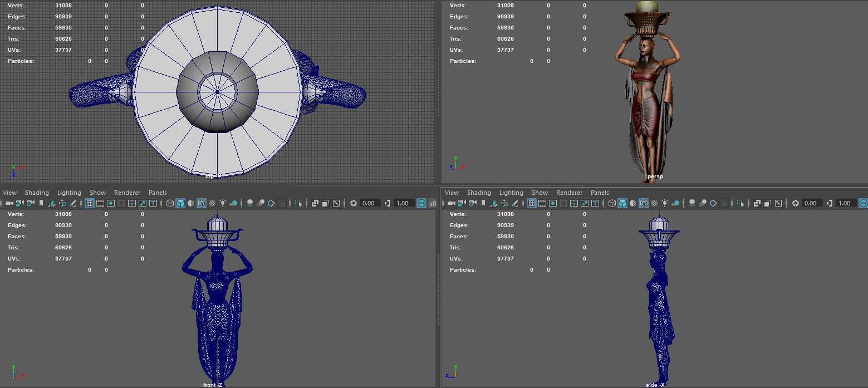The width and height of the screenshot is (868, 388).
Task: Click Select Camera icon in front panel toolbar
Action: 9,203
